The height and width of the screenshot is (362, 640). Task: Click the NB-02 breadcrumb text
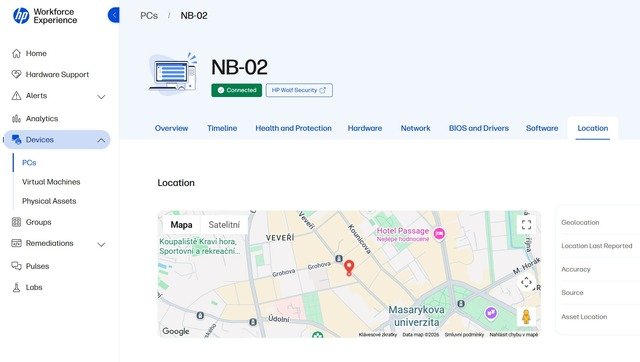(194, 16)
